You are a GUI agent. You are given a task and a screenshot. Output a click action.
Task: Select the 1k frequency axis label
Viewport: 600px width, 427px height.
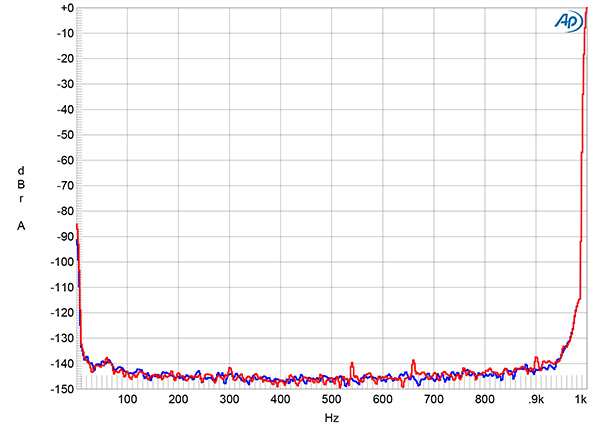[x=582, y=401]
